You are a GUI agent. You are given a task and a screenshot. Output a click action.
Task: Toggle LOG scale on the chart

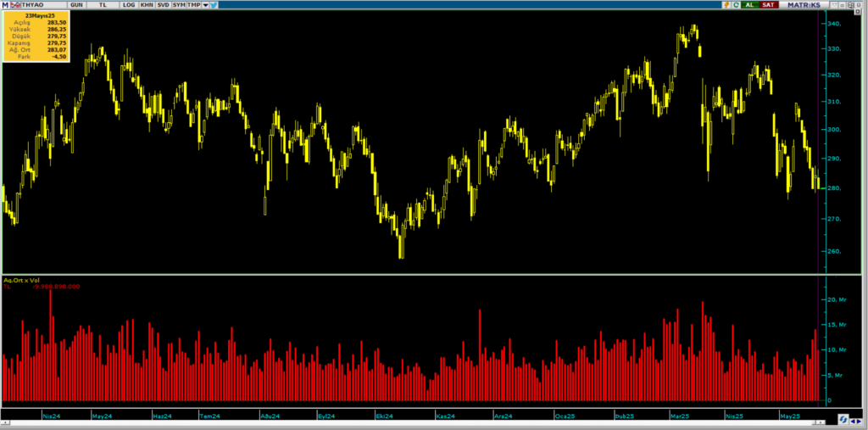tap(128, 5)
